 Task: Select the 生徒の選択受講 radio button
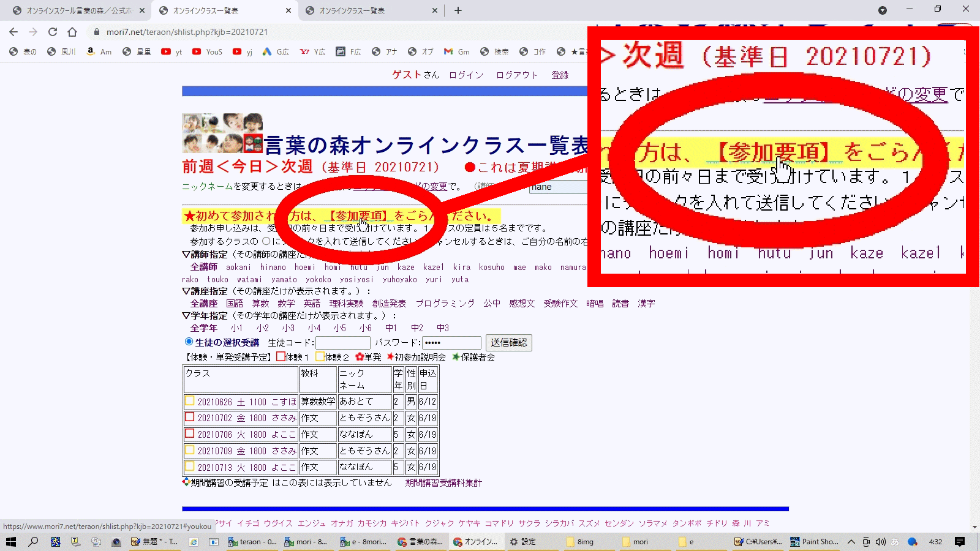pyautogui.click(x=189, y=342)
